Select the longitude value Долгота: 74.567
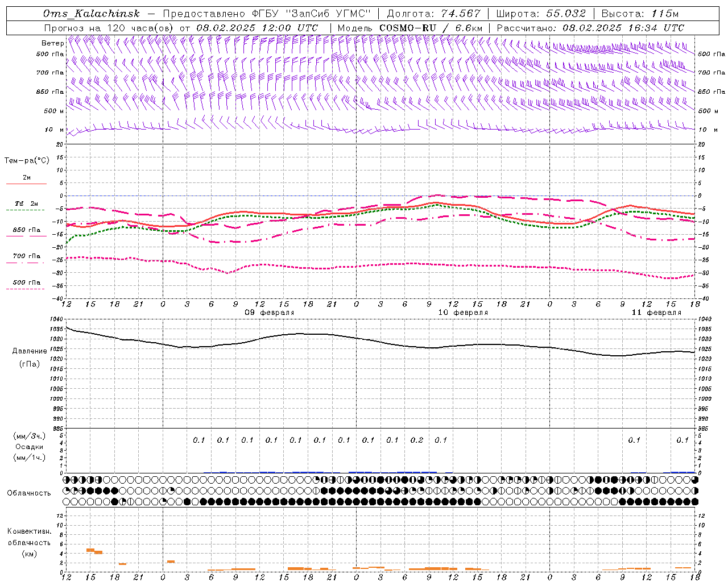 click(434, 14)
